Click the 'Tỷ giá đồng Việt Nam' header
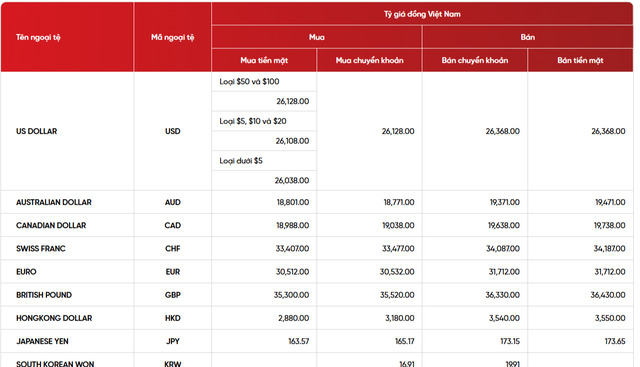 pos(422,14)
